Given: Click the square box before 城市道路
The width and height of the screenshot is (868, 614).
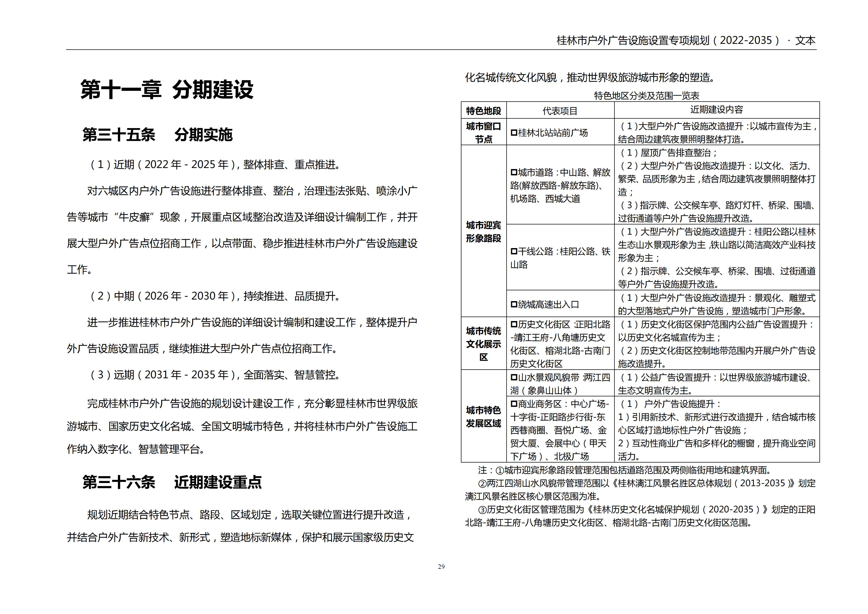Looking at the screenshot, I should pyautogui.click(x=514, y=173).
